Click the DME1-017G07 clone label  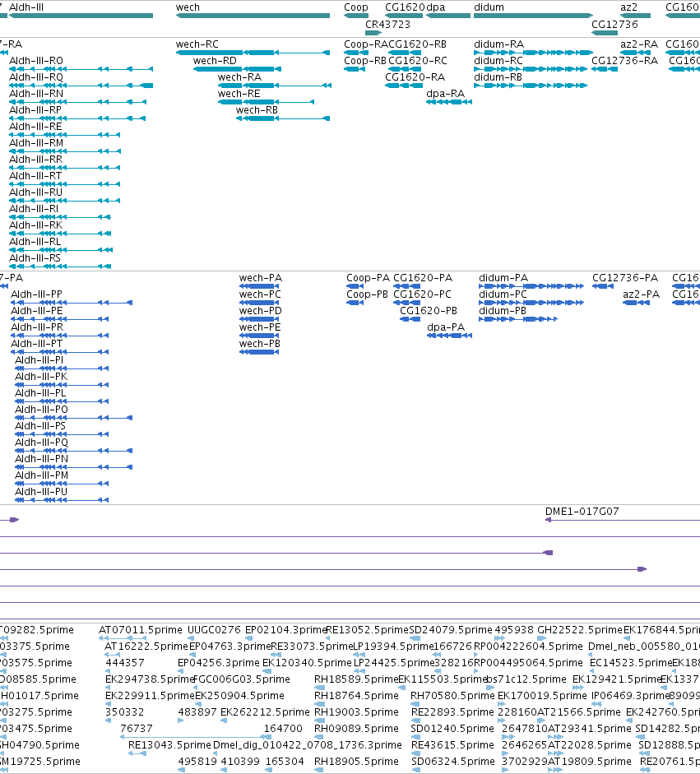click(582, 512)
